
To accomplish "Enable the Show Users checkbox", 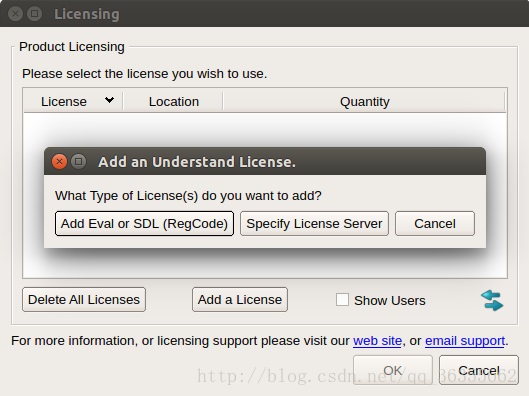I will coord(342,300).
